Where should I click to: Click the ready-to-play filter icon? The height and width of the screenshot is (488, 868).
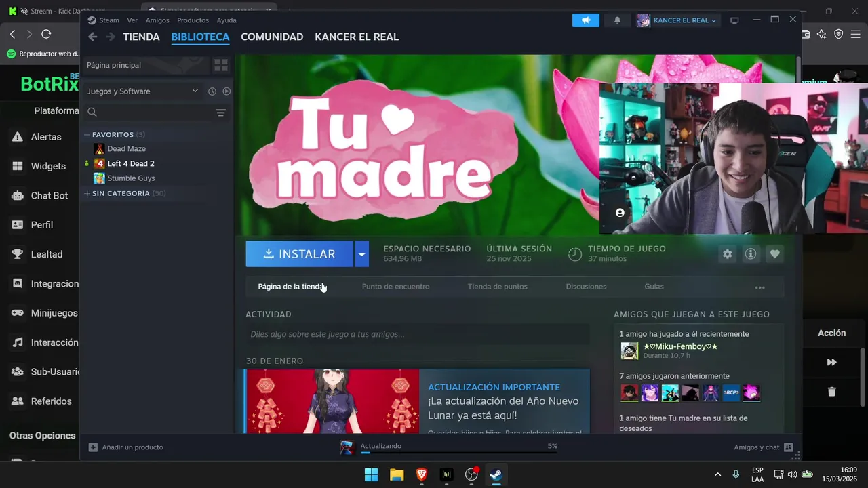(226, 91)
